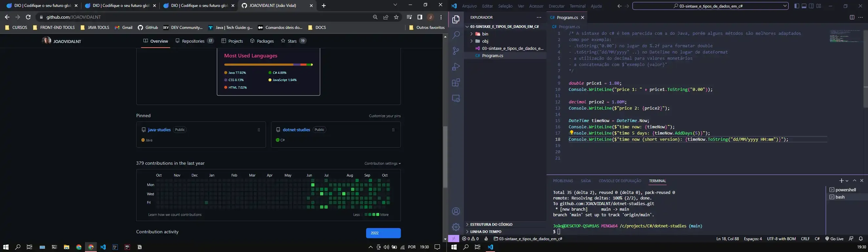Open VS Code command center dropdown arrow
The image size is (868, 252).
pyautogui.click(x=785, y=6)
